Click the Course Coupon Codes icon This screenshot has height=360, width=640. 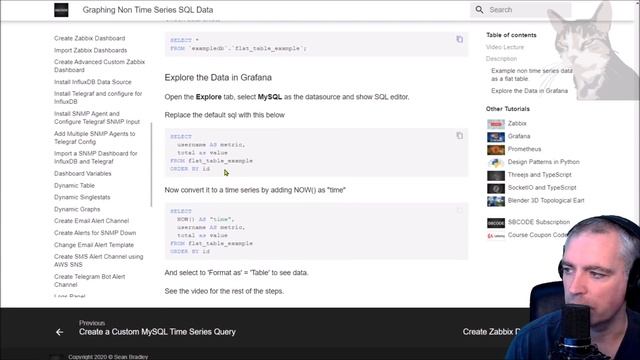tap(496, 236)
